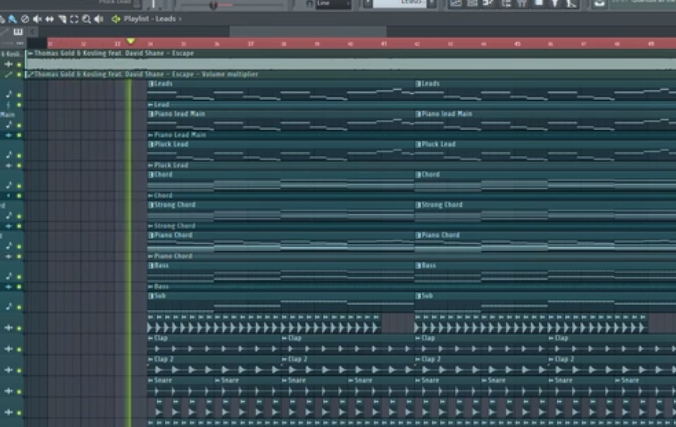Screen dimensions: 676x427
Task: Select the Slip tool with double arrows
Action: (50, 19)
